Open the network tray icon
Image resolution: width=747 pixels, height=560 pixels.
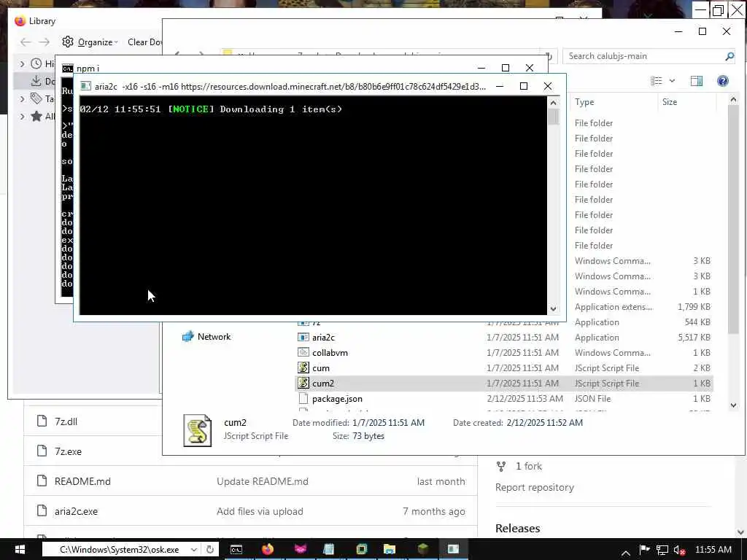click(662, 550)
